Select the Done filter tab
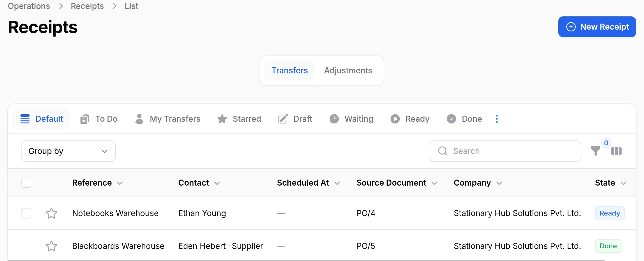 tap(464, 119)
